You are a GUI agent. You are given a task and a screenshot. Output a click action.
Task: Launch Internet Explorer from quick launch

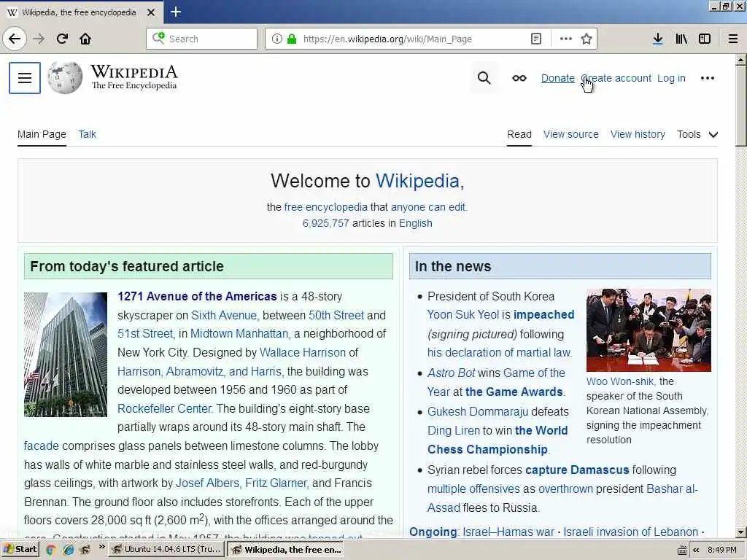(x=69, y=550)
